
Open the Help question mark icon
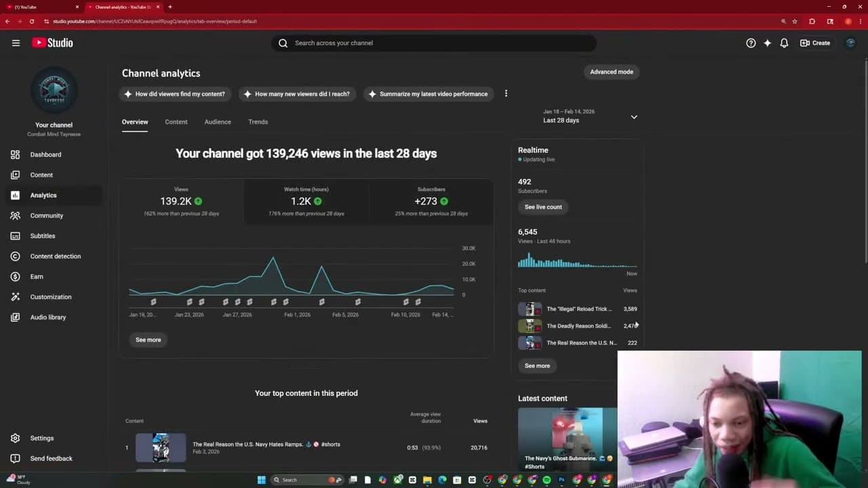751,43
